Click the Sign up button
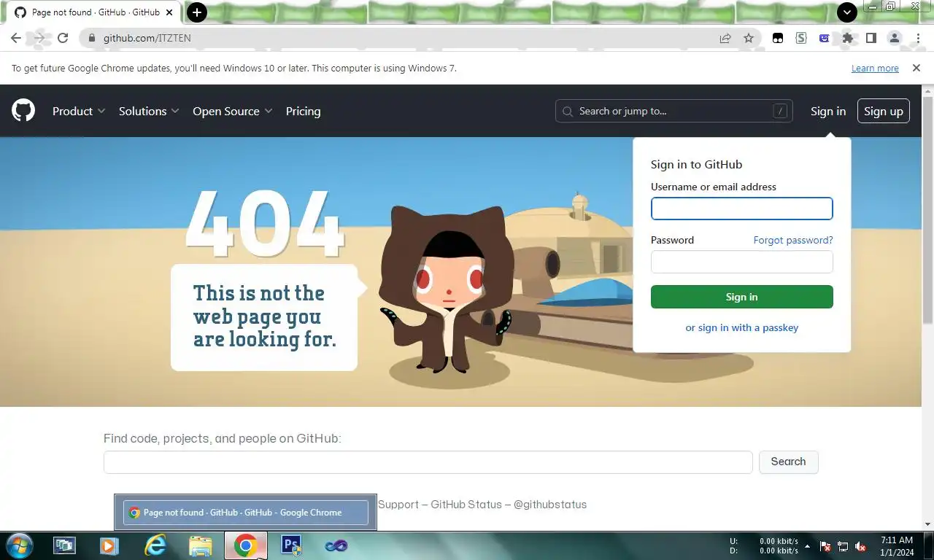 coord(883,111)
